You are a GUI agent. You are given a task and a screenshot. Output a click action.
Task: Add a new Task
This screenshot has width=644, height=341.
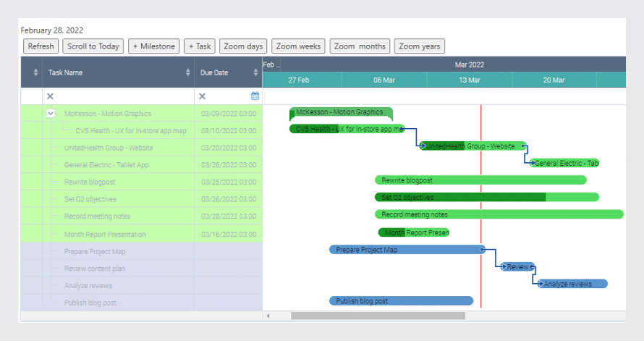click(200, 46)
